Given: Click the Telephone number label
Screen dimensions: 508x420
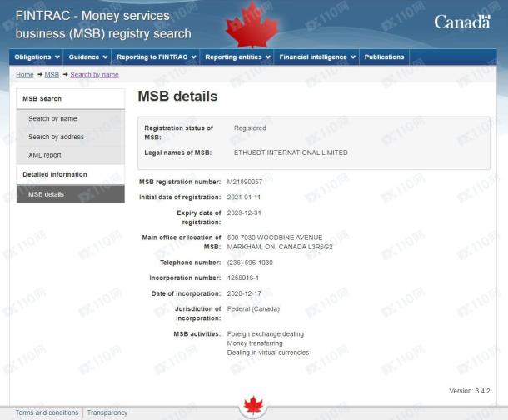Looking at the screenshot, I should tap(190, 262).
